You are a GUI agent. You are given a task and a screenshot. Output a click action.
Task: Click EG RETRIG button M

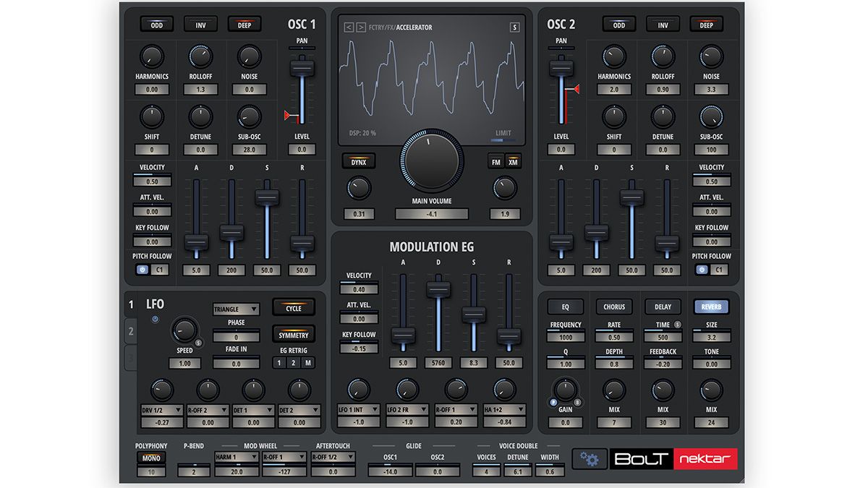[x=307, y=363]
